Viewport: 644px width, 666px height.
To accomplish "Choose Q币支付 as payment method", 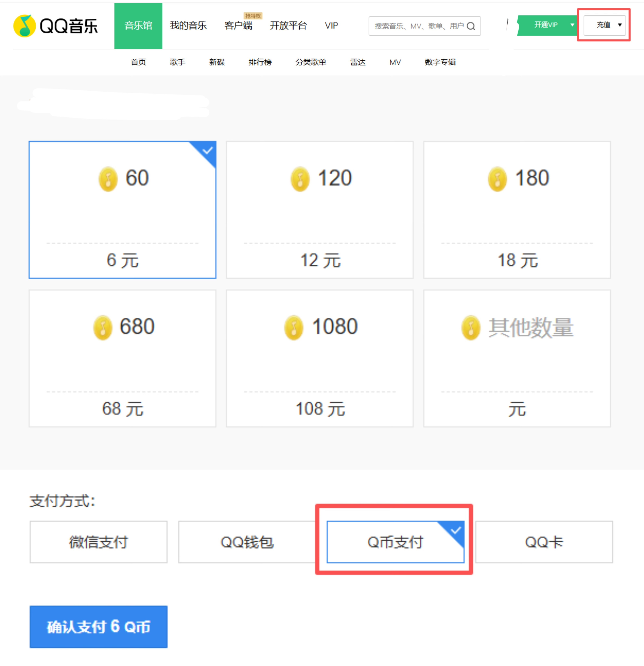I will click(x=396, y=542).
